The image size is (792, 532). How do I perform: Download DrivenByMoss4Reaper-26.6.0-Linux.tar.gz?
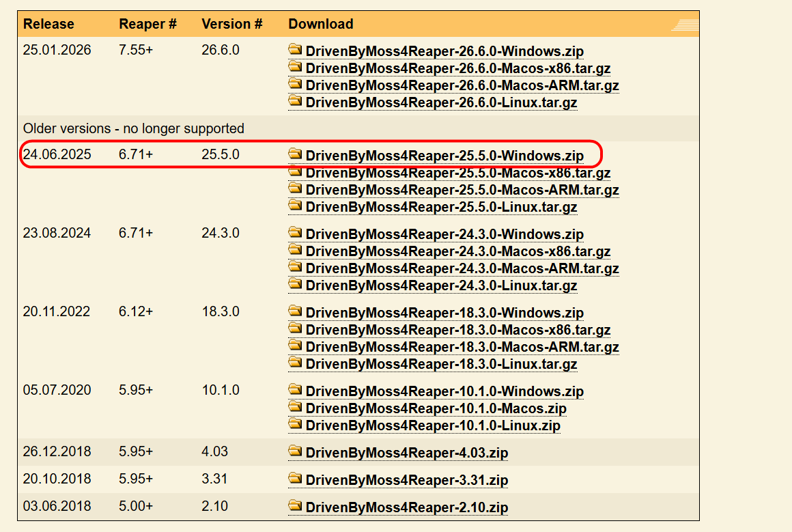tap(441, 102)
